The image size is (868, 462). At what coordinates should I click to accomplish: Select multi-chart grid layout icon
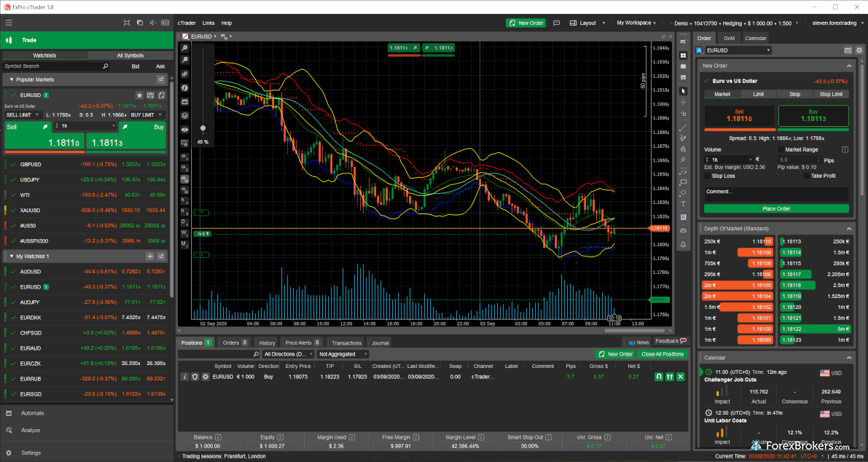pyautogui.click(x=683, y=55)
